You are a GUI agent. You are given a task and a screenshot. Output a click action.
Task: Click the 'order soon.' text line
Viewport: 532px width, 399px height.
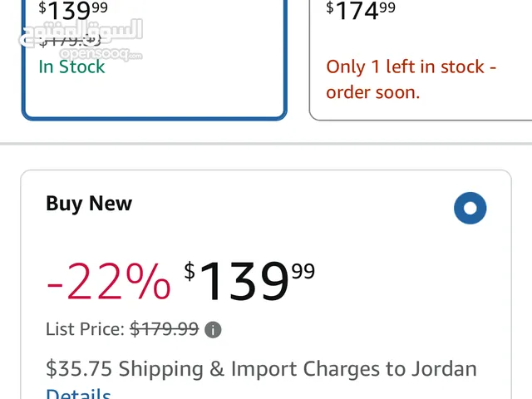click(x=373, y=92)
